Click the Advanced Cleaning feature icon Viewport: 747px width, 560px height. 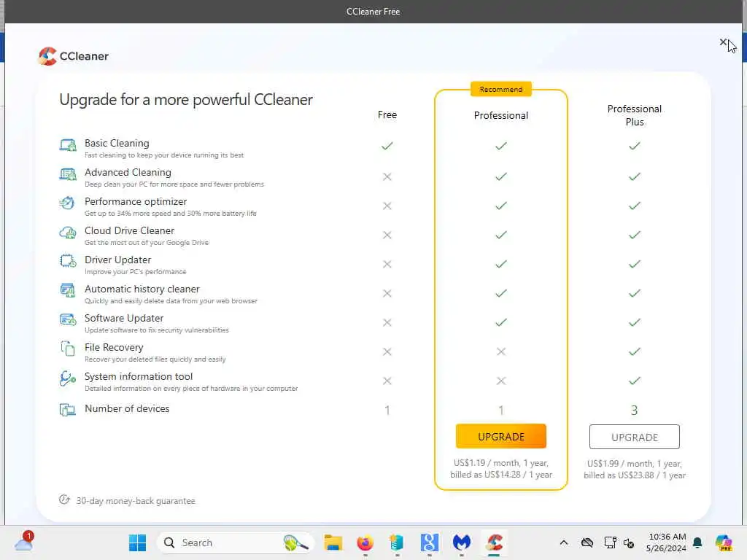[68, 174]
